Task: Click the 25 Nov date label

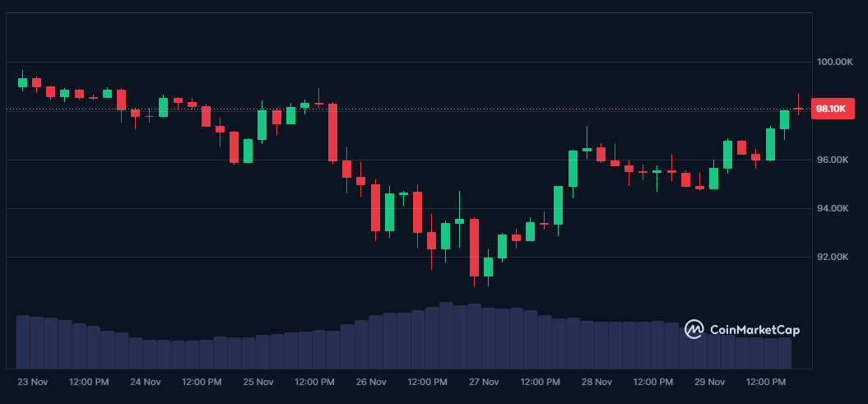Action: (x=258, y=382)
